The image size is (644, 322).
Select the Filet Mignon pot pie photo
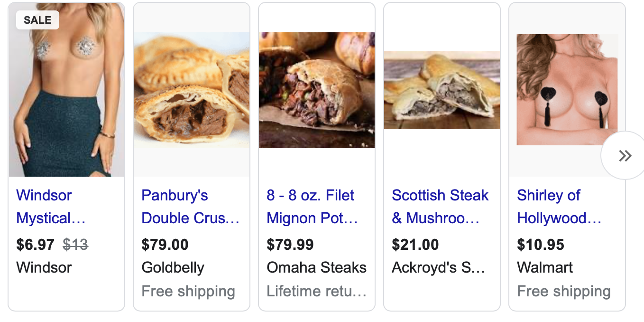(317, 90)
